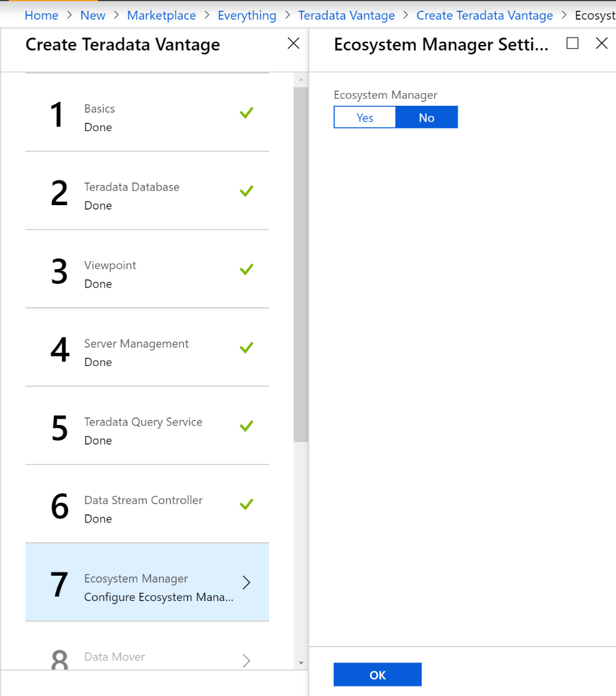Set Ecosystem Manager to No
This screenshot has width=616, height=696.
coord(426,118)
